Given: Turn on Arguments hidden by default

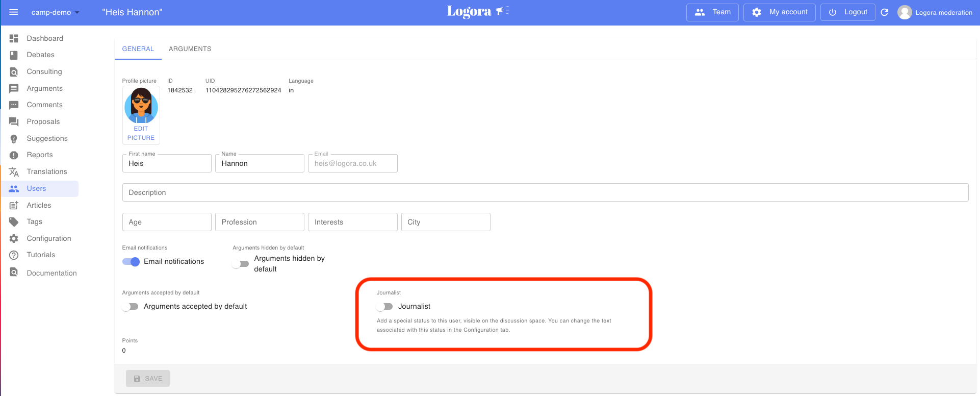Looking at the screenshot, I should (x=241, y=264).
